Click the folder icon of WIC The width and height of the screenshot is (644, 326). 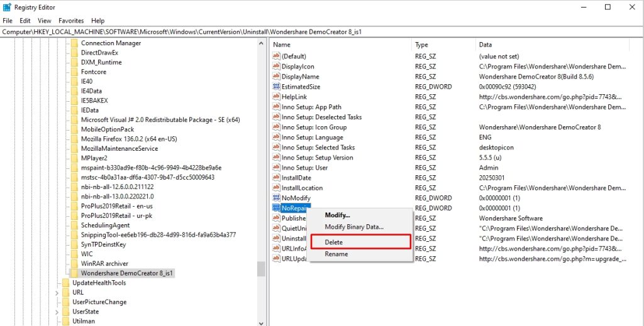coord(74,254)
